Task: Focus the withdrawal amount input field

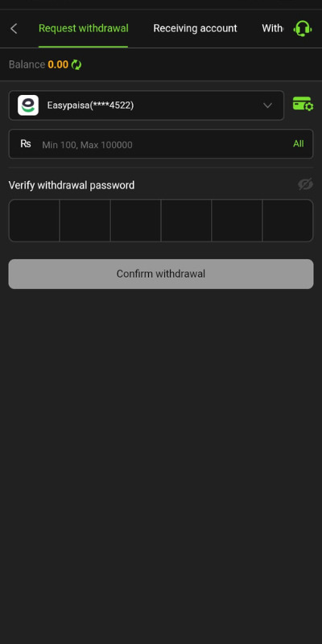Action: click(161, 144)
